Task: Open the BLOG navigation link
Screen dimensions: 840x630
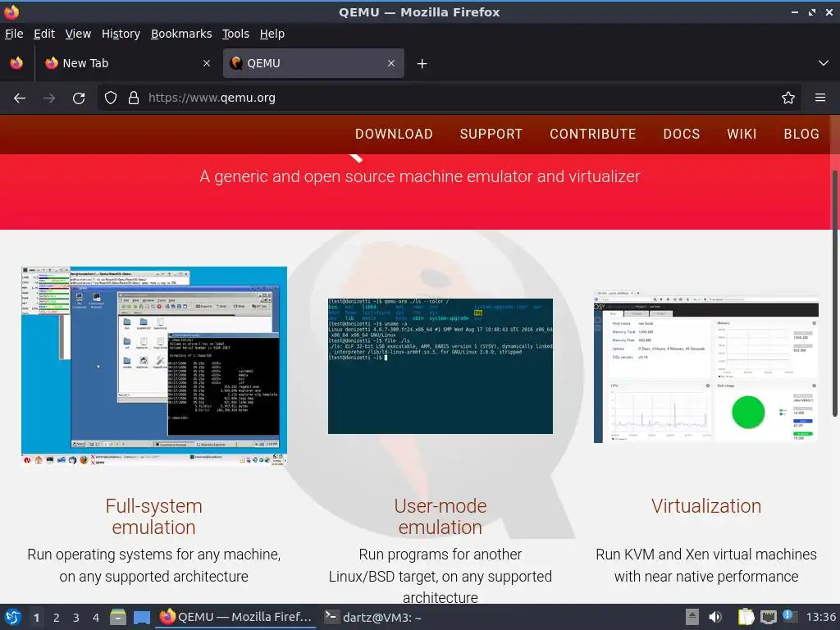Action: (801, 134)
